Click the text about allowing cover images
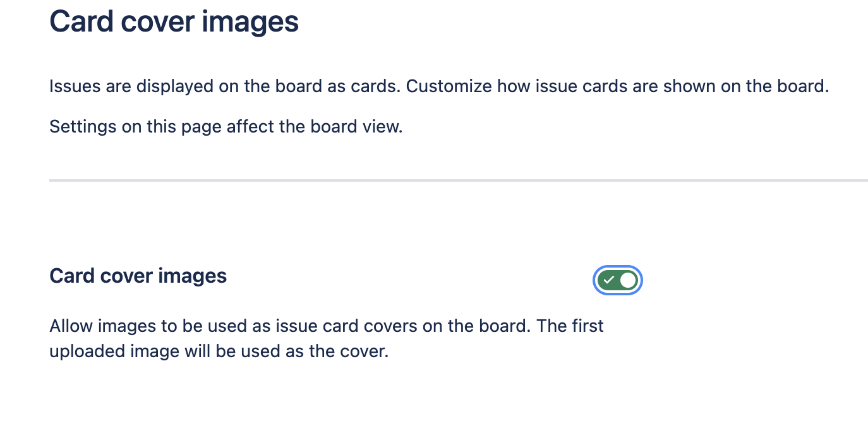868x443 pixels. pyautogui.click(x=326, y=326)
